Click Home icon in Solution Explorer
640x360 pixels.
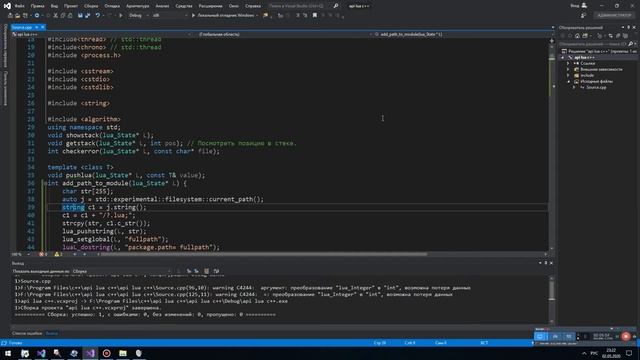point(578,36)
